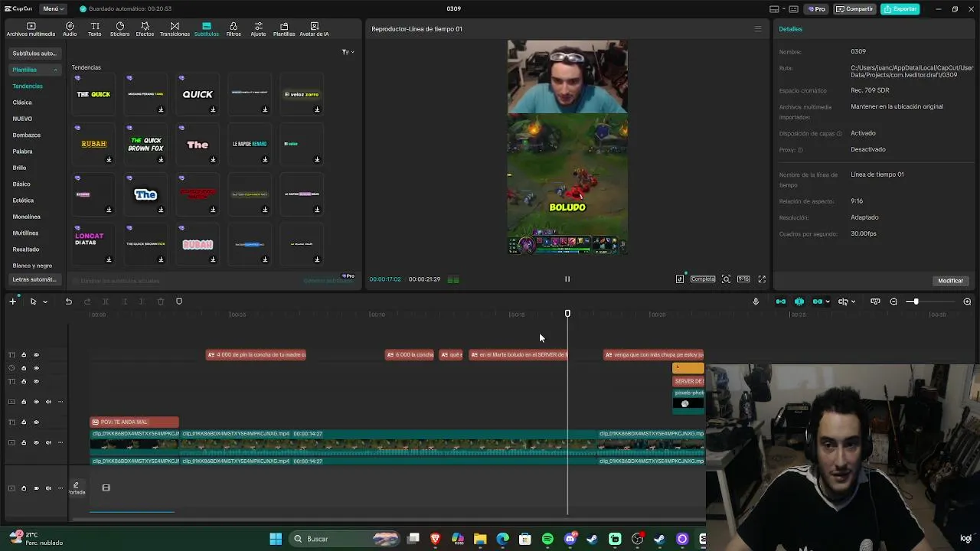
Task: Switch to Archivos multimedia tab
Action: click(31, 29)
